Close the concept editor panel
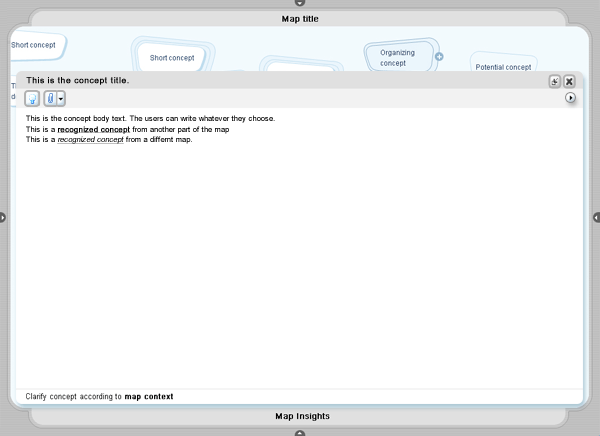This screenshot has height=436, width=600. click(569, 81)
